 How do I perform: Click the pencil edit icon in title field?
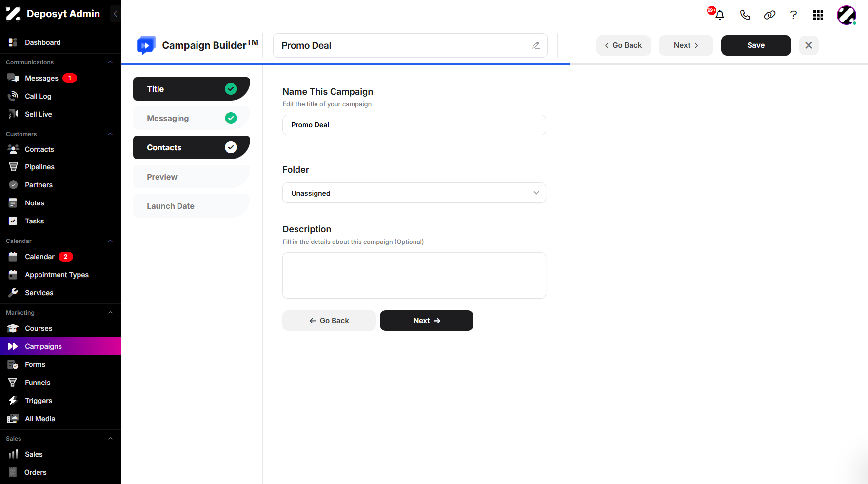coord(536,45)
